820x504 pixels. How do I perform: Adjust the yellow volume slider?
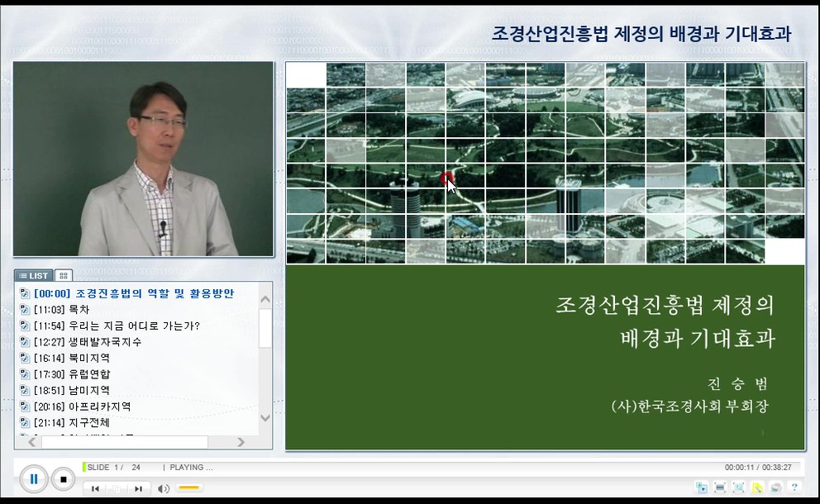[x=188, y=488]
